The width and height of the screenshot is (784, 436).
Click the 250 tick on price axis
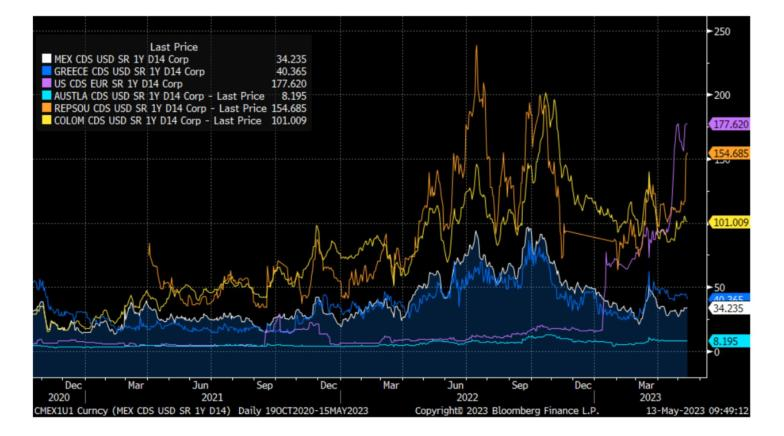[721, 31]
